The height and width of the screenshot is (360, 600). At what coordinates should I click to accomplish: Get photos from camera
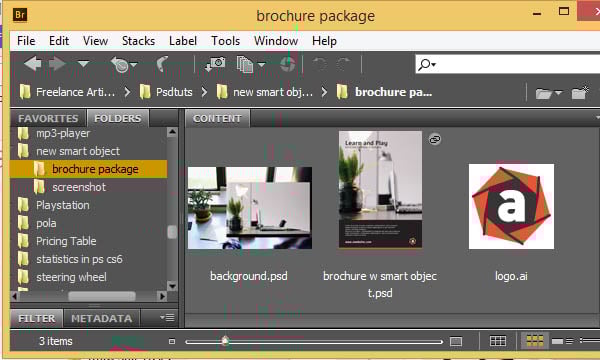click(x=215, y=64)
